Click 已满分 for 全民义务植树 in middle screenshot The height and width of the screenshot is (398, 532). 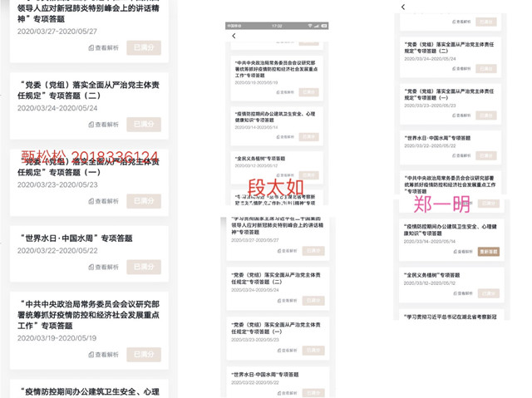click(x=308, y=175)
